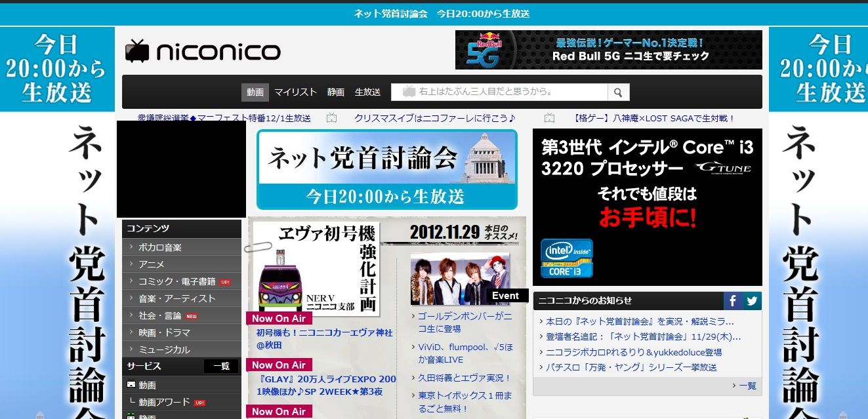Open the 映画・ドラマ category

click(182, 332)
